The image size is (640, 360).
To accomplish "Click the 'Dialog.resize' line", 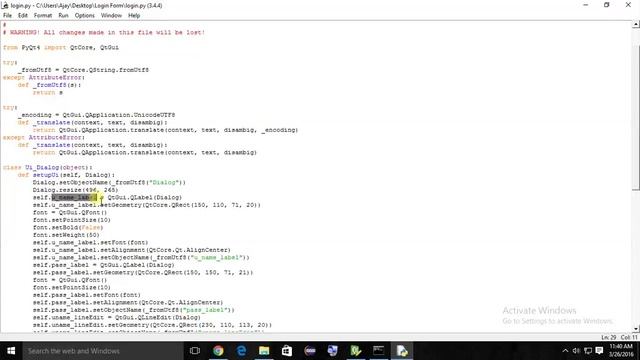I will coord(76,190).
